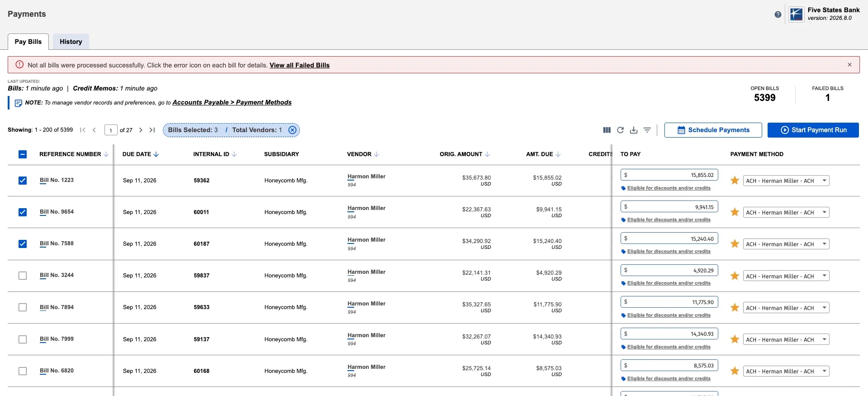
Task: Go to next page of bills
Action: 141,130
